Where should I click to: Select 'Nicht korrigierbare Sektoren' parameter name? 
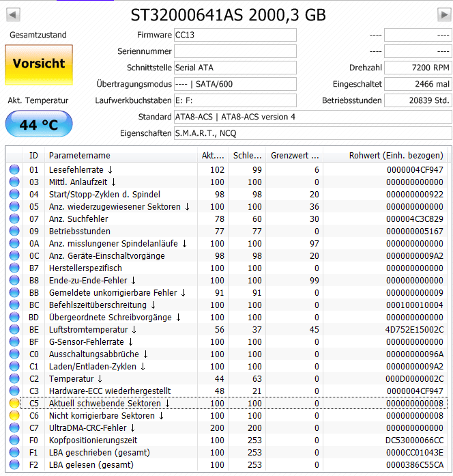point(102,416)
